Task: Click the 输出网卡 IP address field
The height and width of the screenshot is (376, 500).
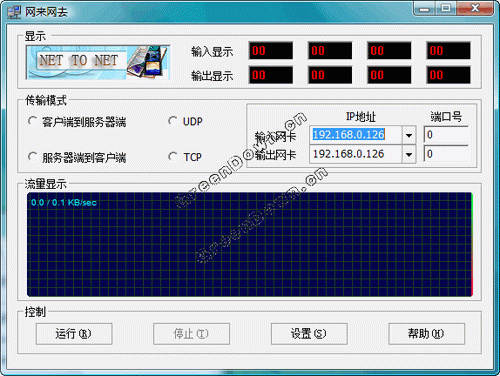Action: [356, 154]
